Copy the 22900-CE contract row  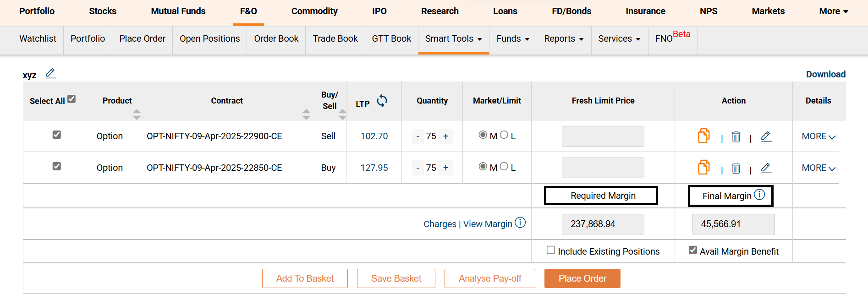point(703,136)
